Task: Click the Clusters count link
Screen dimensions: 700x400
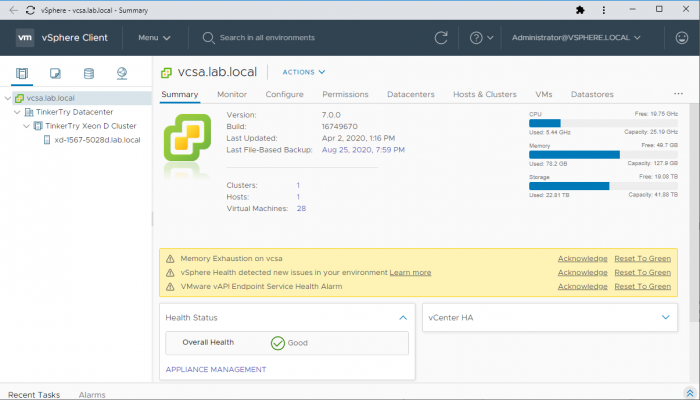Action: (x=298, y=185)
